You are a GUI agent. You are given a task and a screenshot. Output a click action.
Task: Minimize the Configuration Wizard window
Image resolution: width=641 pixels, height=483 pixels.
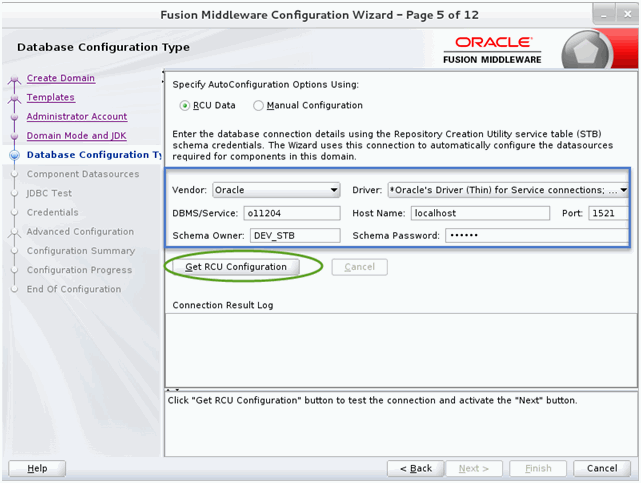[x=603, y=14]
